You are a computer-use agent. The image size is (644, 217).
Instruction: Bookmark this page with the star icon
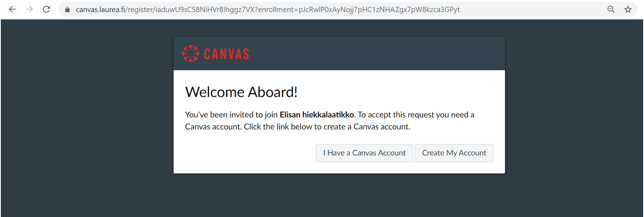pos(628,9)
